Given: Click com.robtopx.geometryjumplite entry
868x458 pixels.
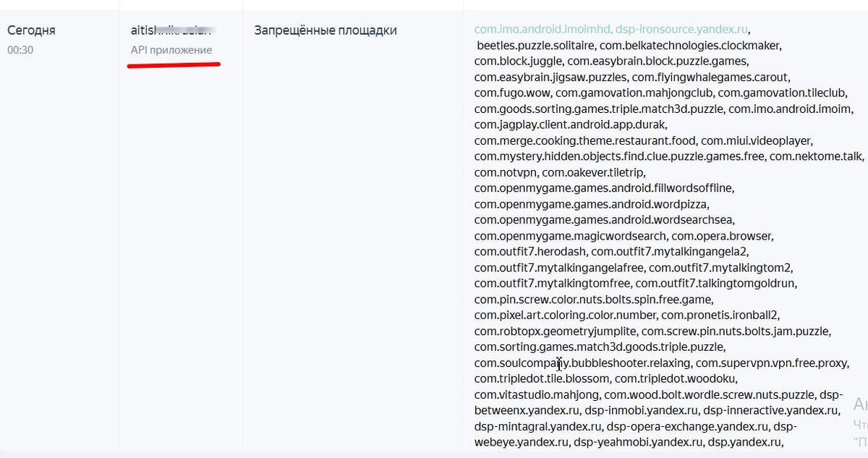Looking at the screenshot, I should pos(555,331).
